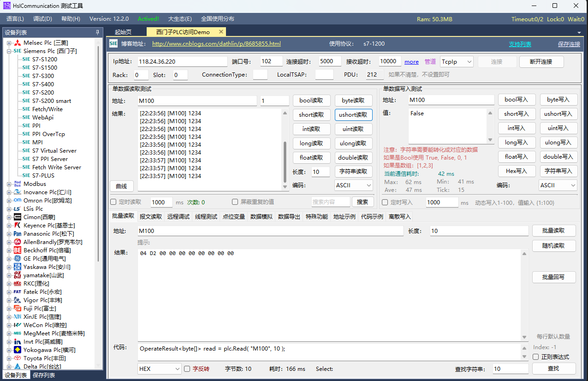Click the XinJE Plc logo icon
588x381 pixels.
18,317
